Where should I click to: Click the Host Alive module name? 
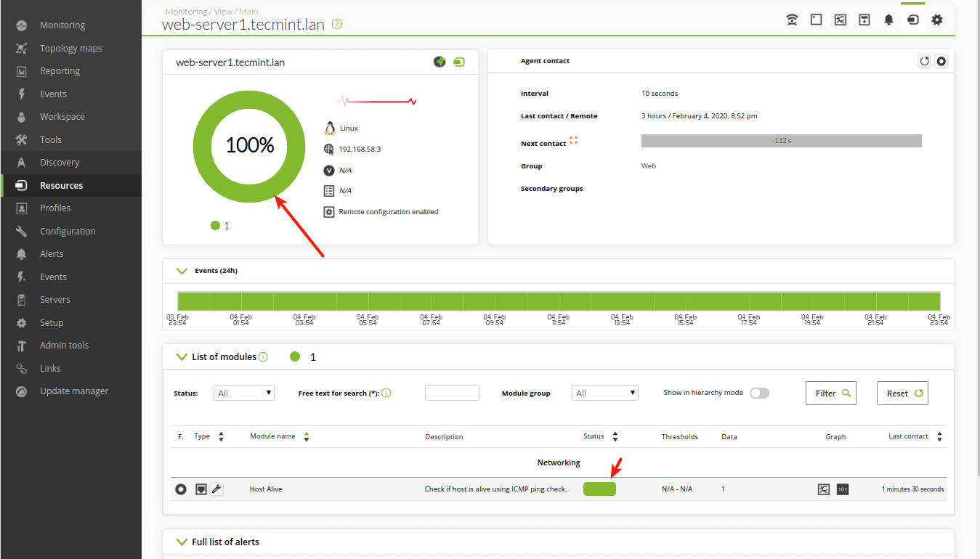[266, 489]
